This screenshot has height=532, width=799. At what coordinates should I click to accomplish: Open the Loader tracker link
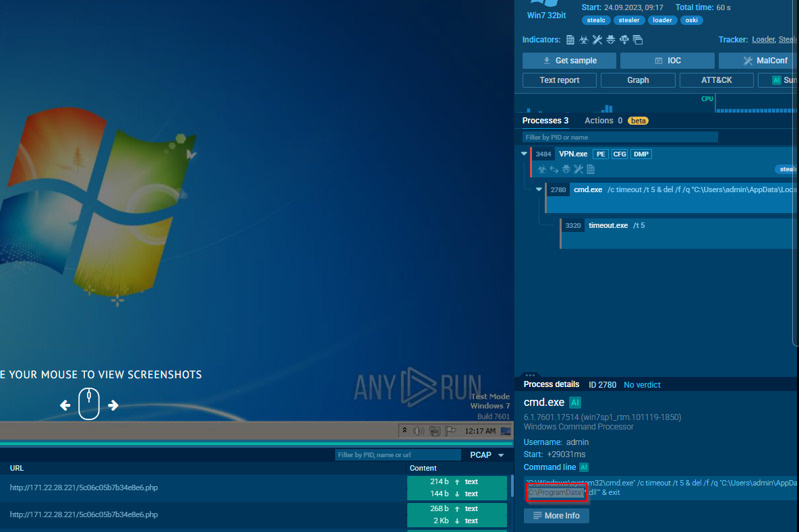[763, 40]
